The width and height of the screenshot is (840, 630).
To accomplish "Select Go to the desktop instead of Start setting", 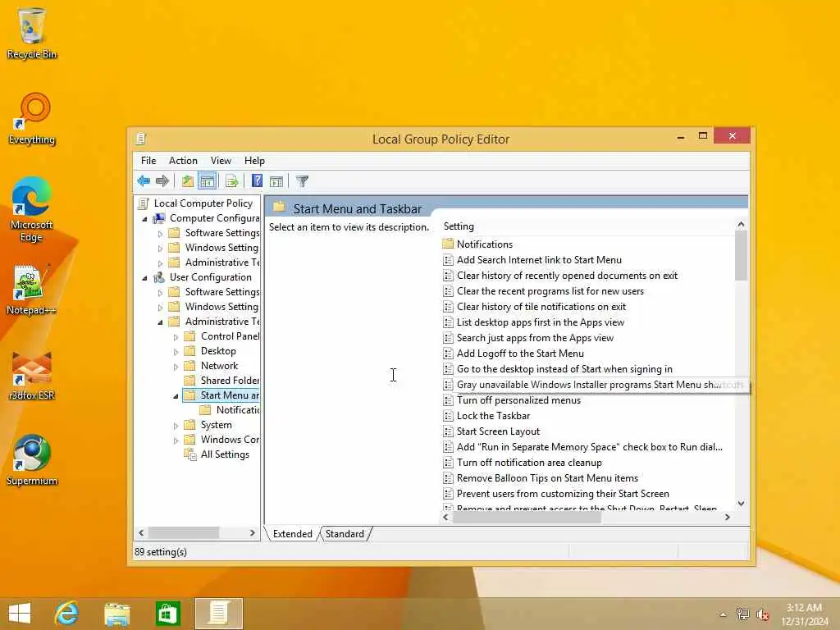I will [x=564, y=368].
